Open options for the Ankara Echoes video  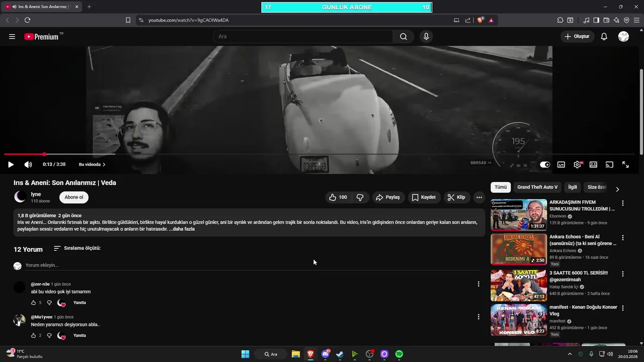click(623, 237)
